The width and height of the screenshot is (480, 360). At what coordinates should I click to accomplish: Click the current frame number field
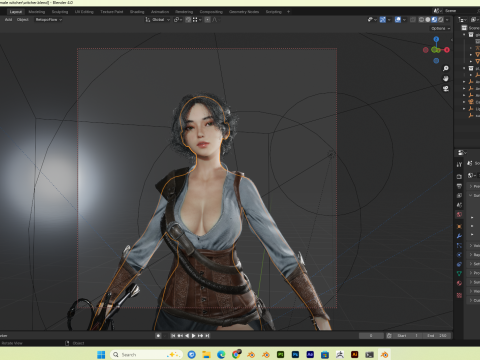click(371, 336)
